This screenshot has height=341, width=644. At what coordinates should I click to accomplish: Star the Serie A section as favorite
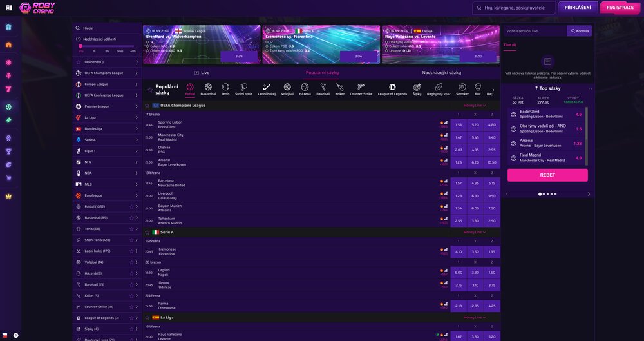coord(147,232)
